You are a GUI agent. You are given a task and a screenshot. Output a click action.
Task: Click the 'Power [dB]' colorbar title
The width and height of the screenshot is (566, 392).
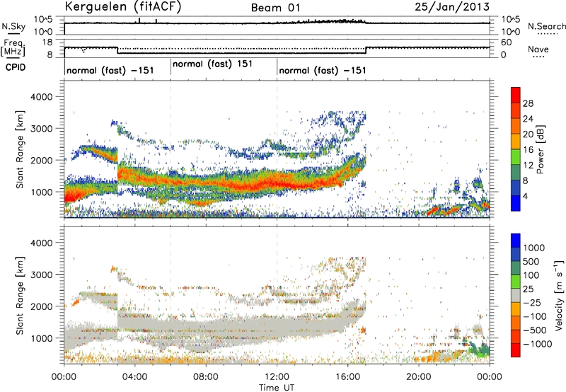[x=540, y=149]
